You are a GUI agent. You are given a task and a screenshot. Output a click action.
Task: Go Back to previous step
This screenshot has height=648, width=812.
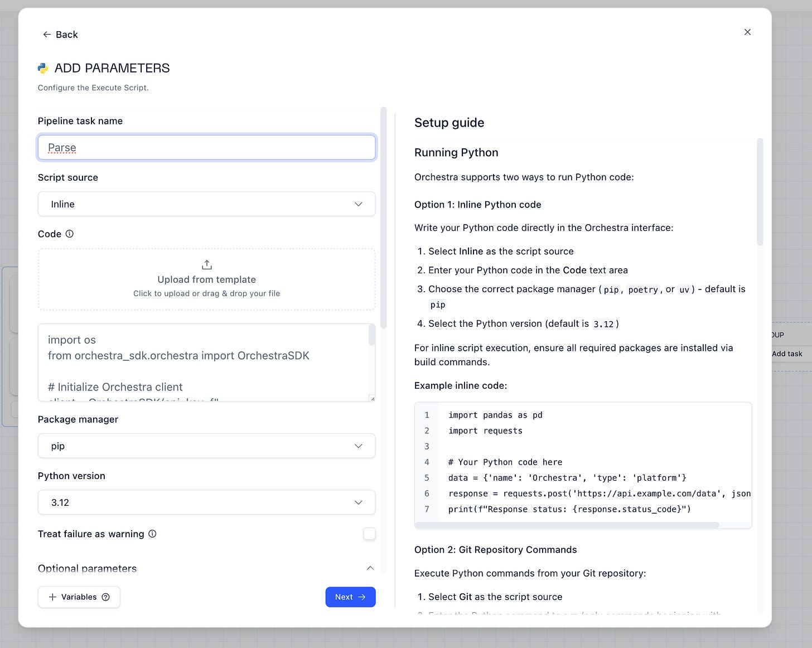coord(60,35)
